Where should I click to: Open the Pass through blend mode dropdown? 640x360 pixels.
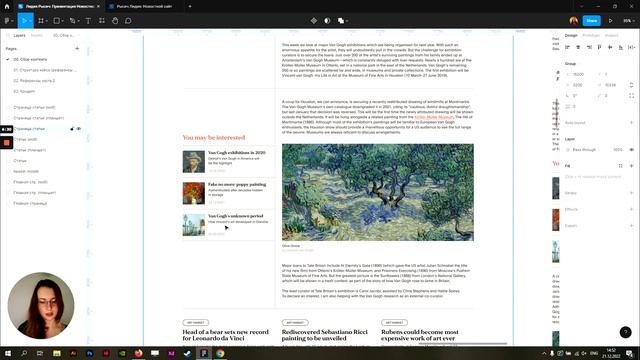(x=584, y=150)
